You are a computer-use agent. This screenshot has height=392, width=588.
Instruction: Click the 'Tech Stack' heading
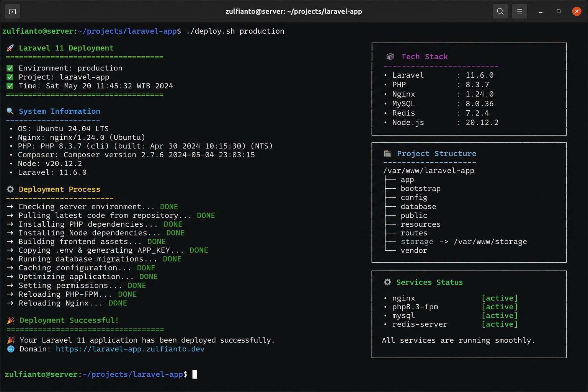425,57
